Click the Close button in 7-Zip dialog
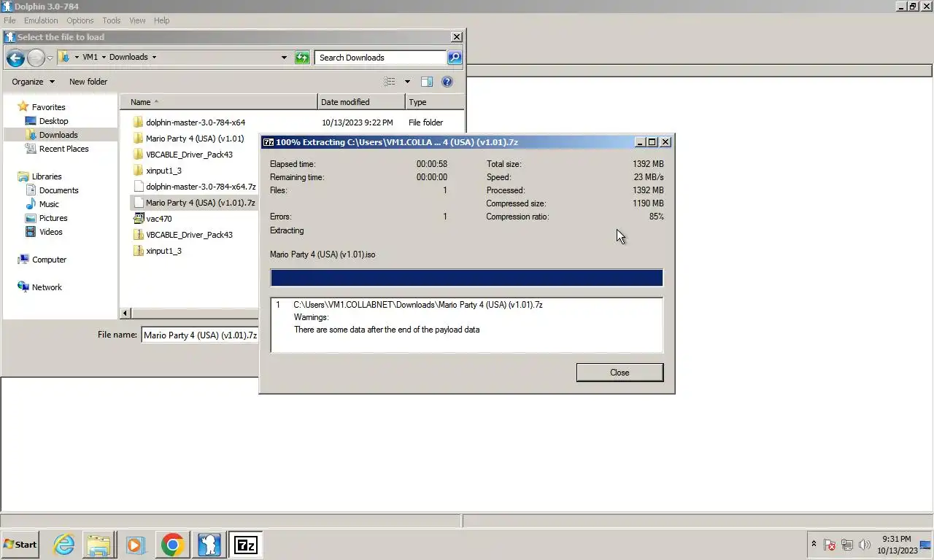Image resolution: width=934 pixels, height=560 pixels. [x=620, y=373]
